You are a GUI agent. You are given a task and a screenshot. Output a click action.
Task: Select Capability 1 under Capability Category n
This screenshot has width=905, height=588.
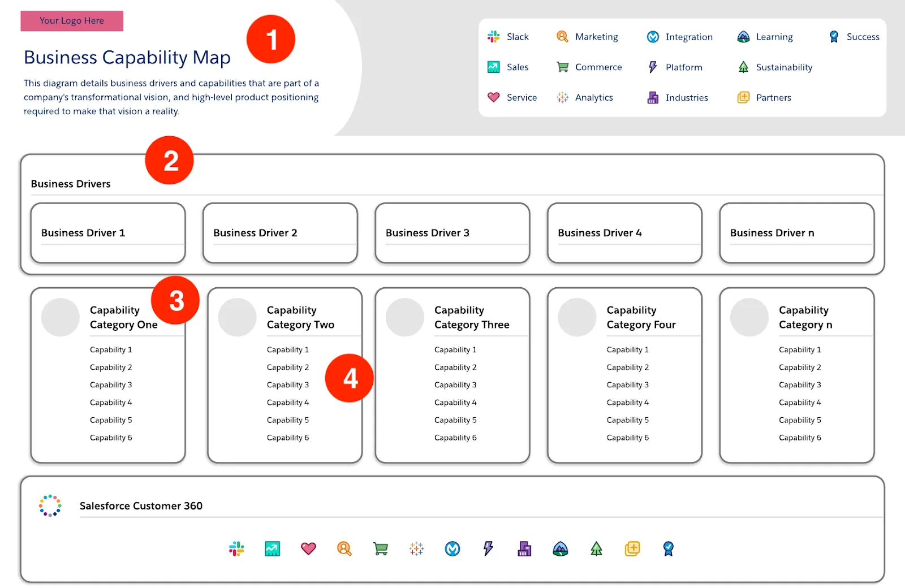point(800,350)
